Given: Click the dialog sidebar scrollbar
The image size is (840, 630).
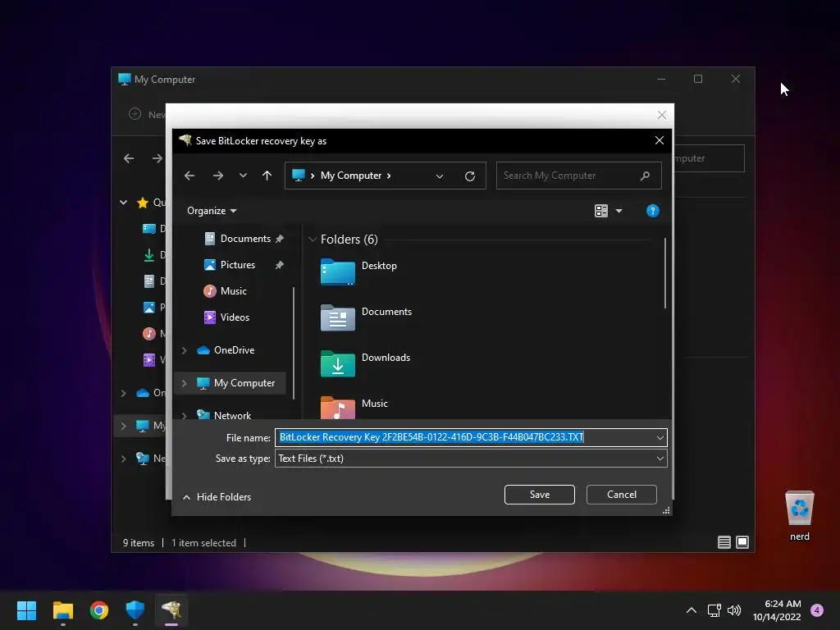Looking at the screenshot, I should click(294, 343).
